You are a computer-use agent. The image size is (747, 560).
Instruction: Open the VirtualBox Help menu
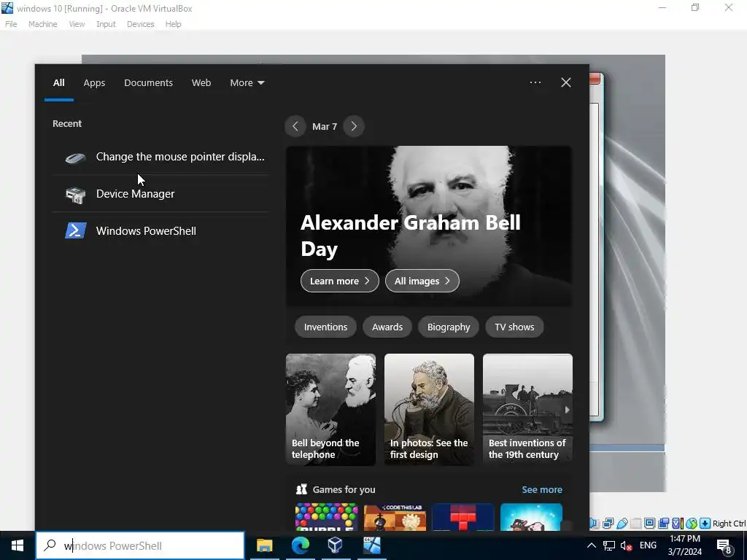pyautogui.click(x=174, y=24)
